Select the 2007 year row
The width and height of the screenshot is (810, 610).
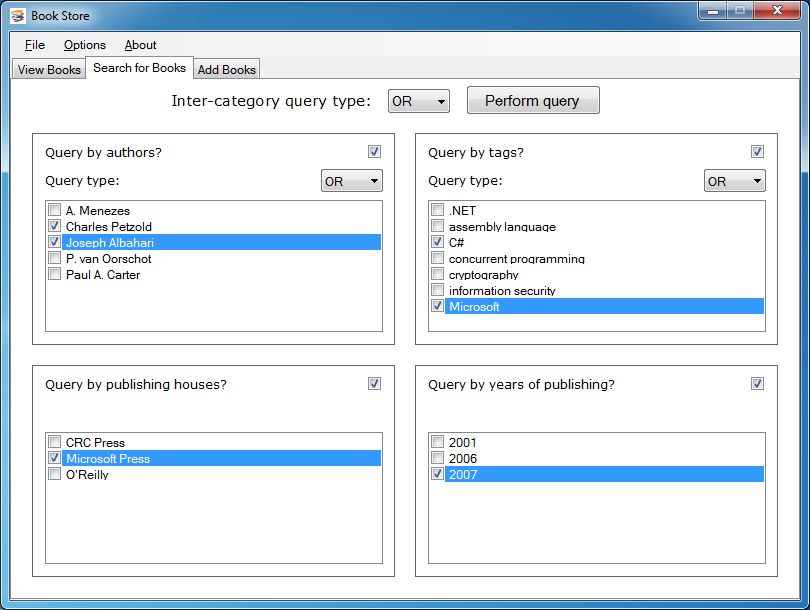click(x=604, y=475)
